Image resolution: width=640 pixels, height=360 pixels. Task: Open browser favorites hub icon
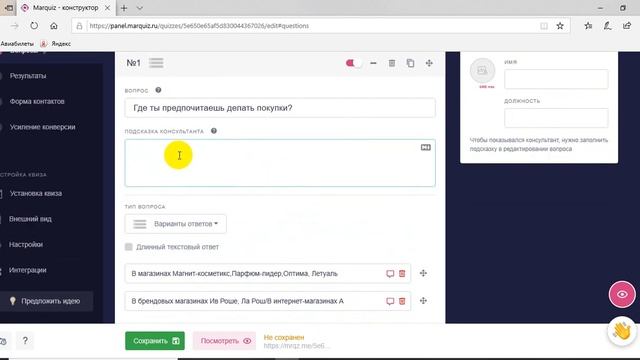tap(588, 26)
